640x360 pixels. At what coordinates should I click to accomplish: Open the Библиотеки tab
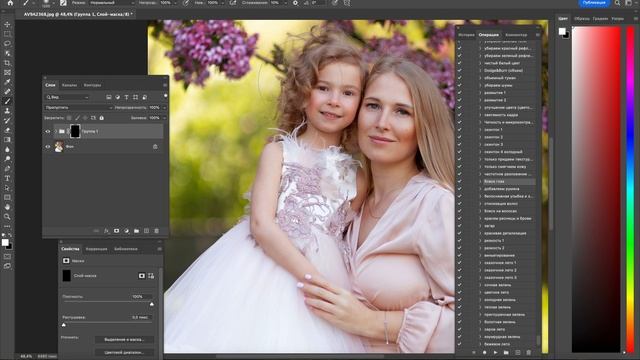point(126,249)
